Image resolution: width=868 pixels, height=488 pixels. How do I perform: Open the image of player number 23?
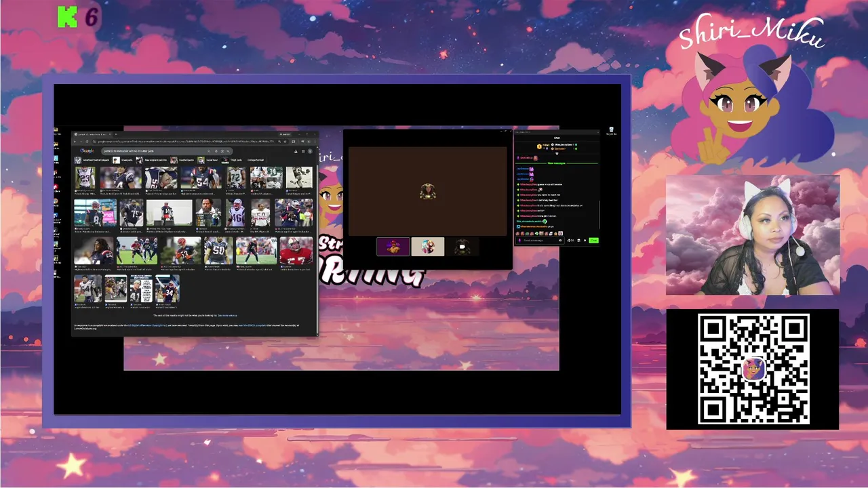pyautogui.click(x=85, y=178)
